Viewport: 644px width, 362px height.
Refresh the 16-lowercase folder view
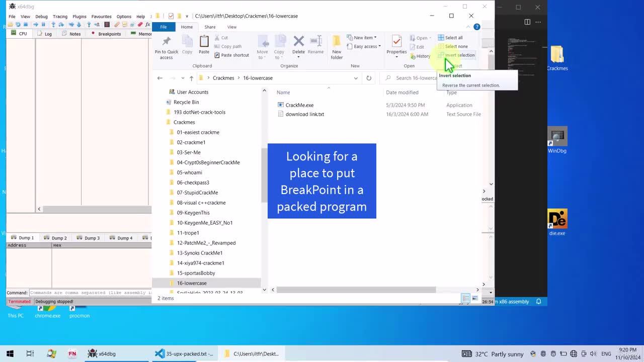[x=369, y=78]
